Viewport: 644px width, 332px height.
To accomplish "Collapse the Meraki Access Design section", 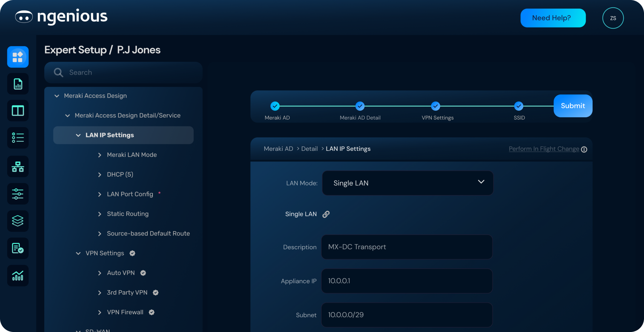I will (57, 96).
